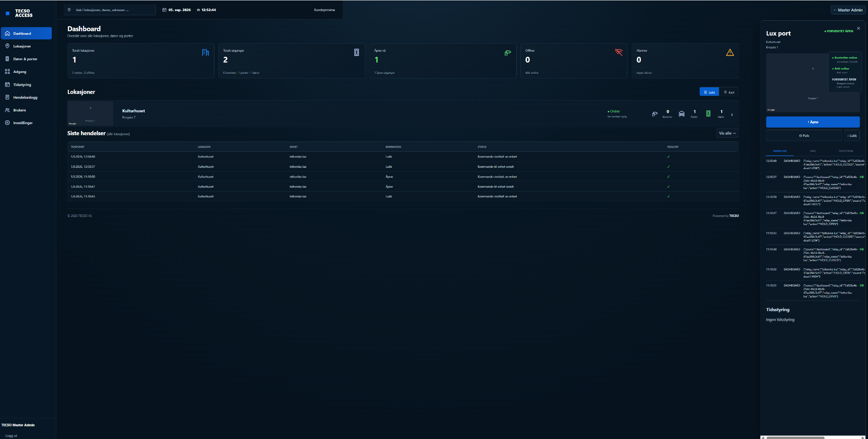Click the green door icon in Kulturhuset row
The image size is (868, 439).
(708, 114)
